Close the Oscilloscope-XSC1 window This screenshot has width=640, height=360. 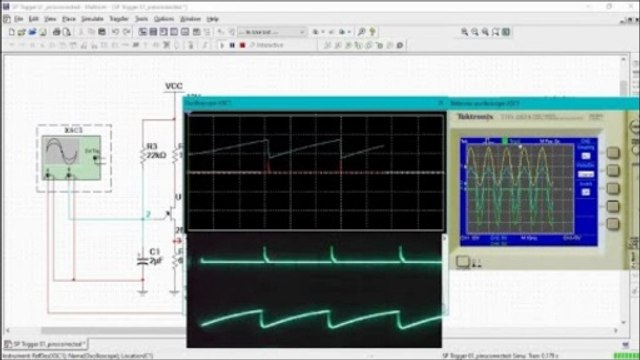(x=441, y=103)
